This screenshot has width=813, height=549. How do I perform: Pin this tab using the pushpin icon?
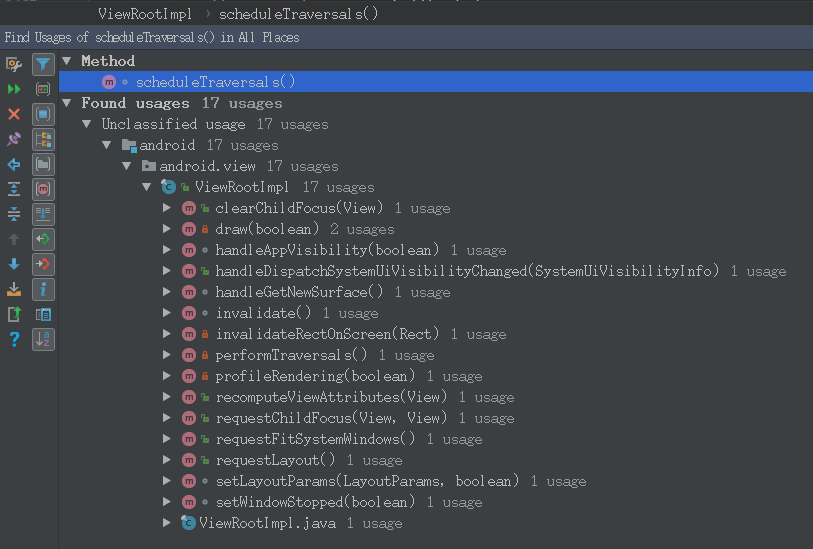(x=14, y=139)
